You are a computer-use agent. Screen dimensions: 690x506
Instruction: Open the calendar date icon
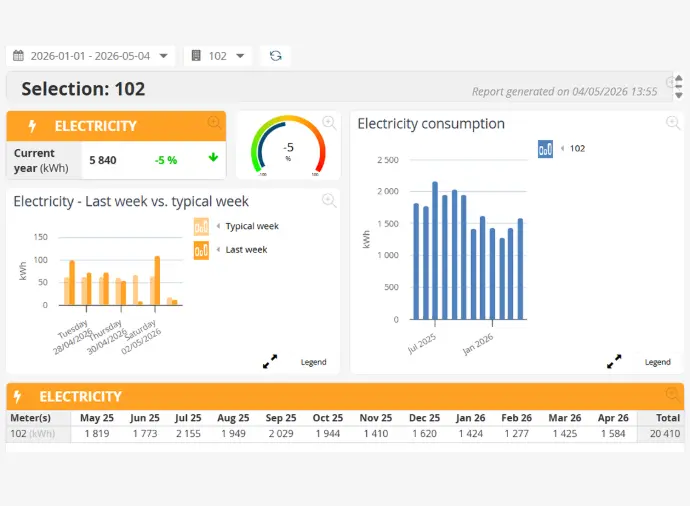[x=18, y=56]
